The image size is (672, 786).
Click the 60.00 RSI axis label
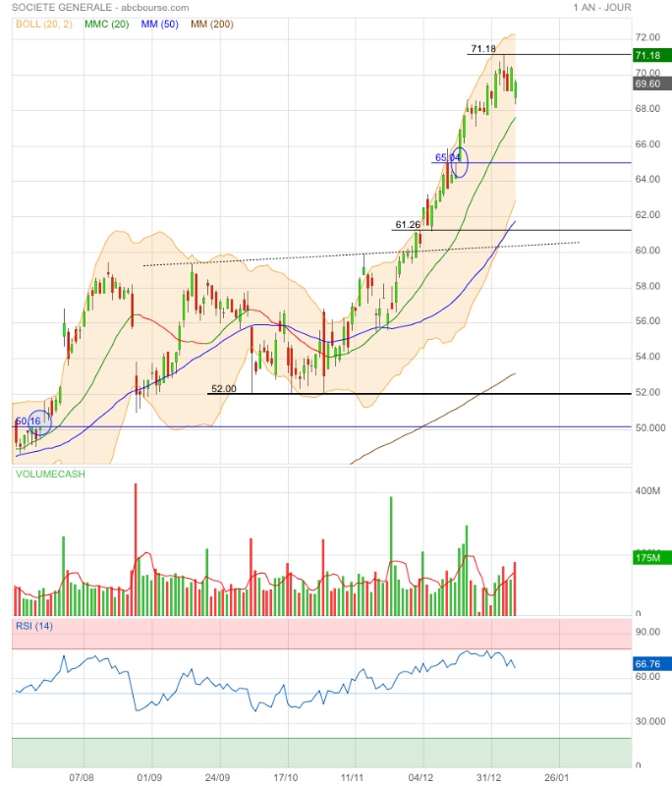[x=647, y=676]
